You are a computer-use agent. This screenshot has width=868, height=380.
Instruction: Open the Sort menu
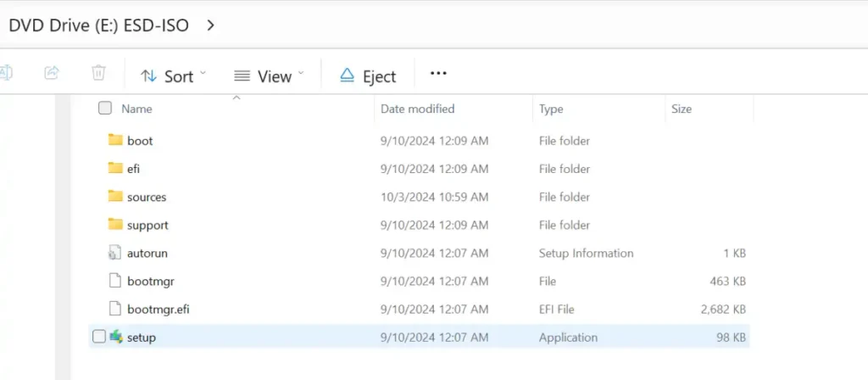click(x=173, y=75)
